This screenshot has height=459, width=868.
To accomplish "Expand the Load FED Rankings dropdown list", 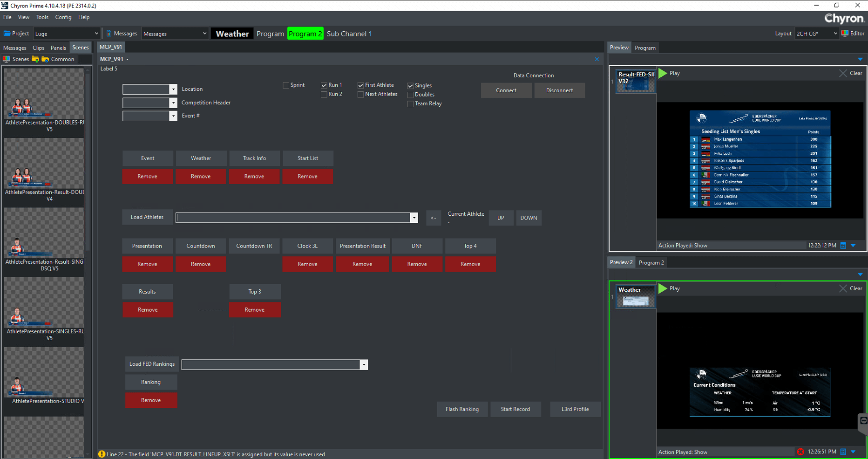I will (364, 364).
